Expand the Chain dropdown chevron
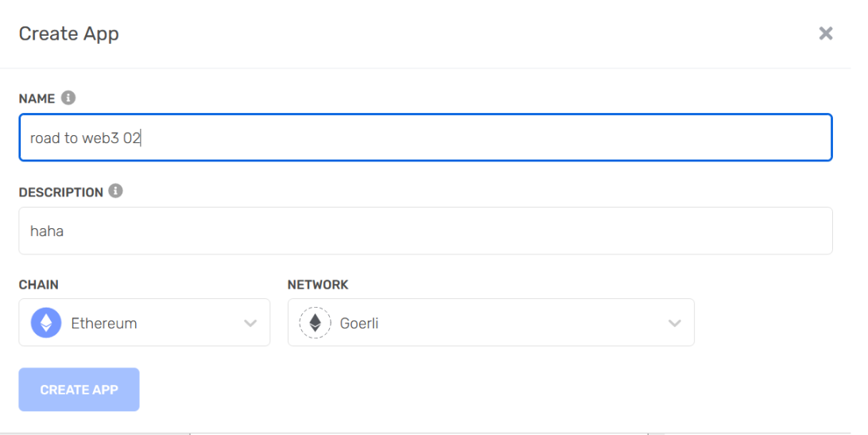 point(250,323)
